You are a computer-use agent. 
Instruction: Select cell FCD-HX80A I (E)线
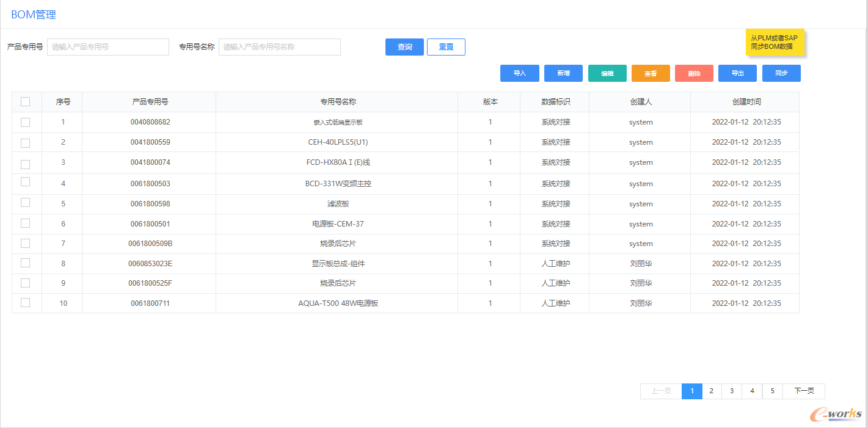[338, 162]
